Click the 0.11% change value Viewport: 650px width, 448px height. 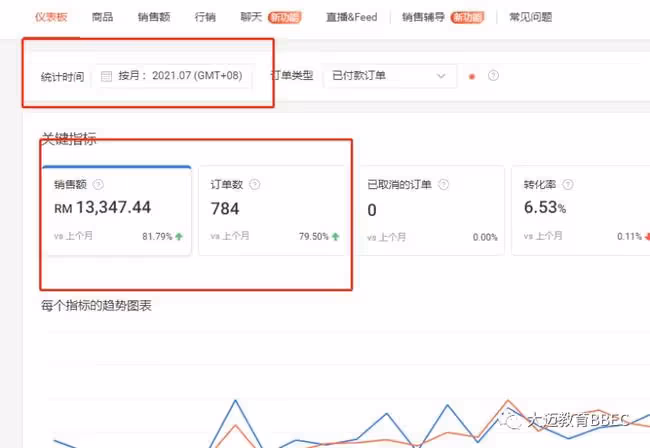point(629,237)
